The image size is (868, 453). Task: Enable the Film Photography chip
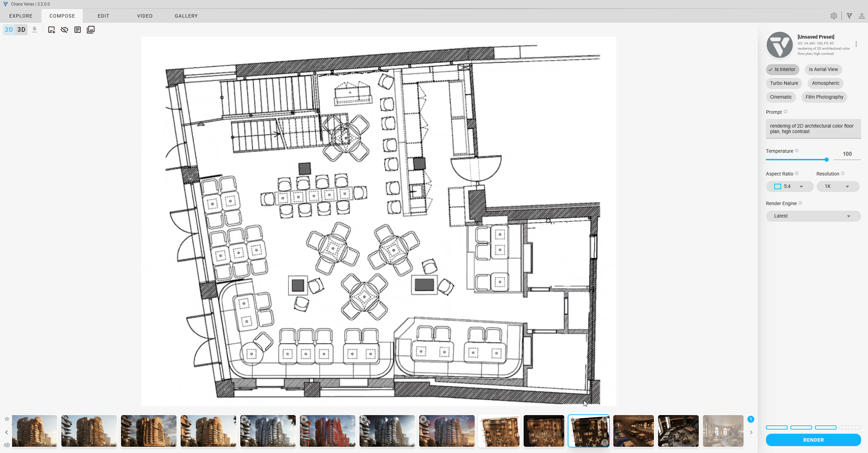[x=824, y=97]
